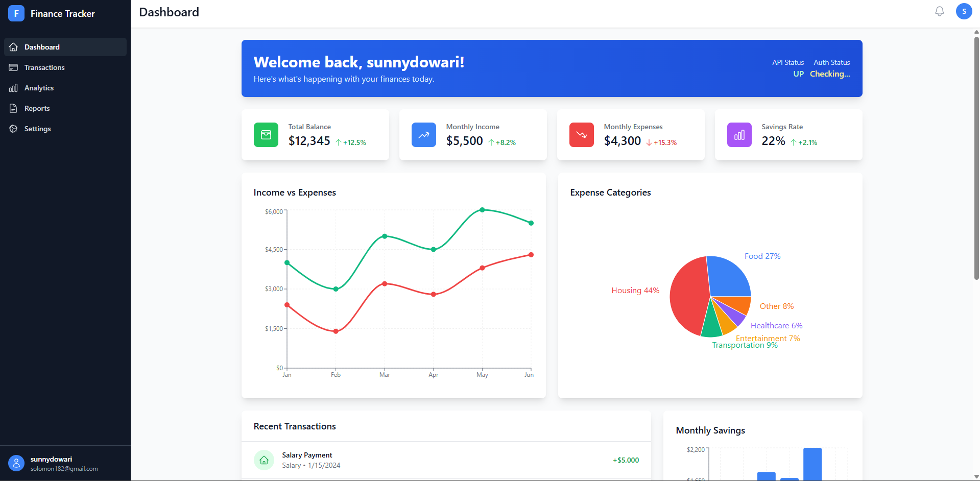Switch to the Analytics section
Screen dimensions: 980x481
click(39, 88)
